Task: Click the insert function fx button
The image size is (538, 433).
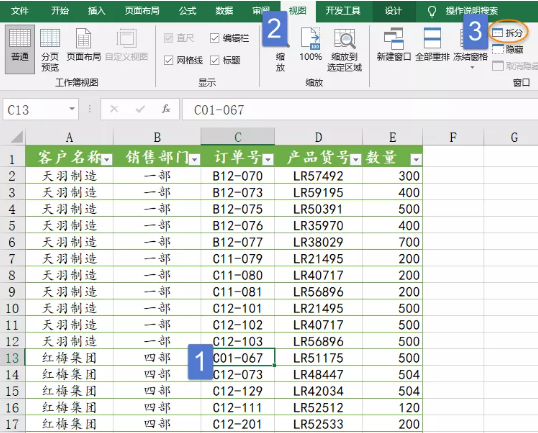Action: [x=166, y=109]
